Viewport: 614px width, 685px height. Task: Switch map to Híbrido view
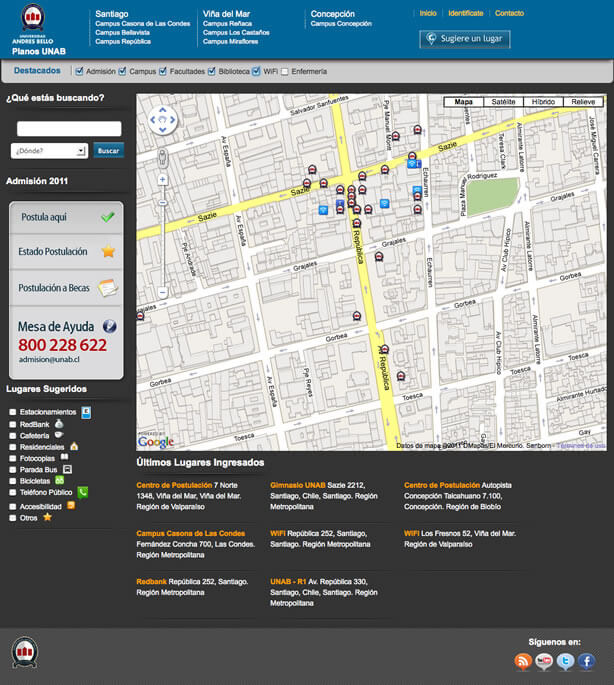(x=543, y=102)
